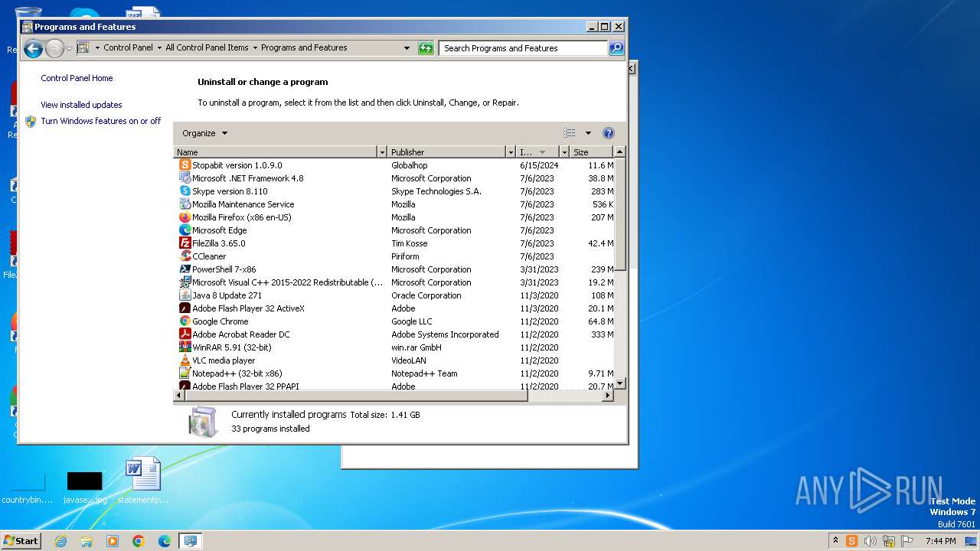Image resolution: width=980 pixels, height=551 pixels.
Task: Click the Google Chrome program icon in list
Action: (x=185, y=321)
